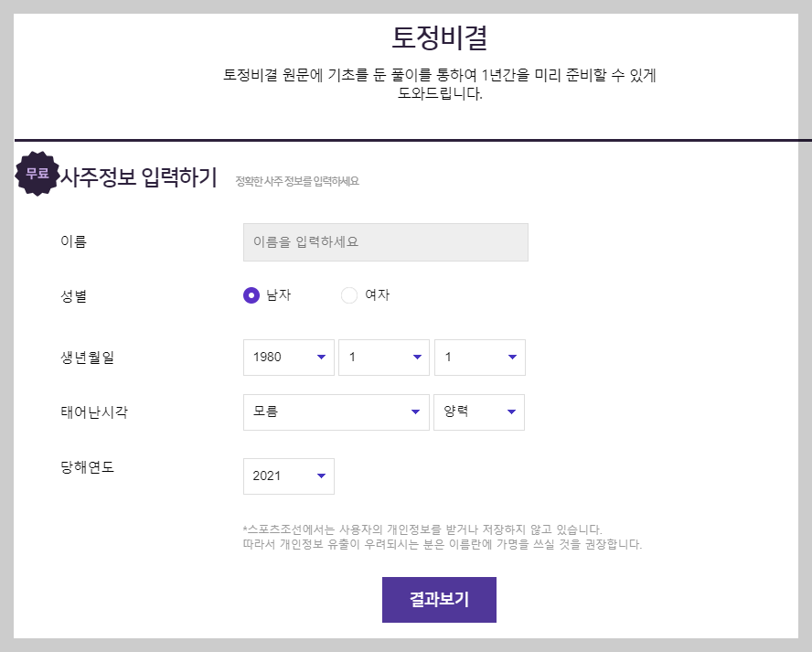The width and height of the screenshot is (812, 652).
Task: Click the name input field 이름을 입력하세요
Action: click(x=385, y=242)
